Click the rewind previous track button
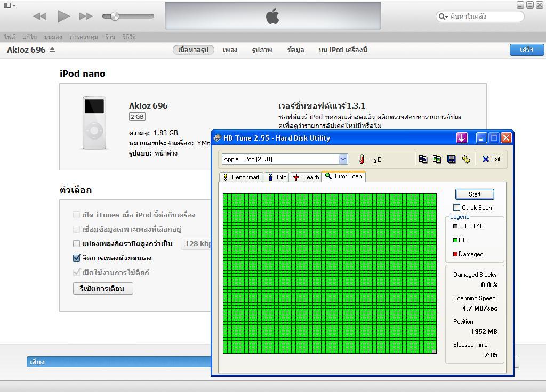This screenshot has height=392, width=546. pos(40,16)
